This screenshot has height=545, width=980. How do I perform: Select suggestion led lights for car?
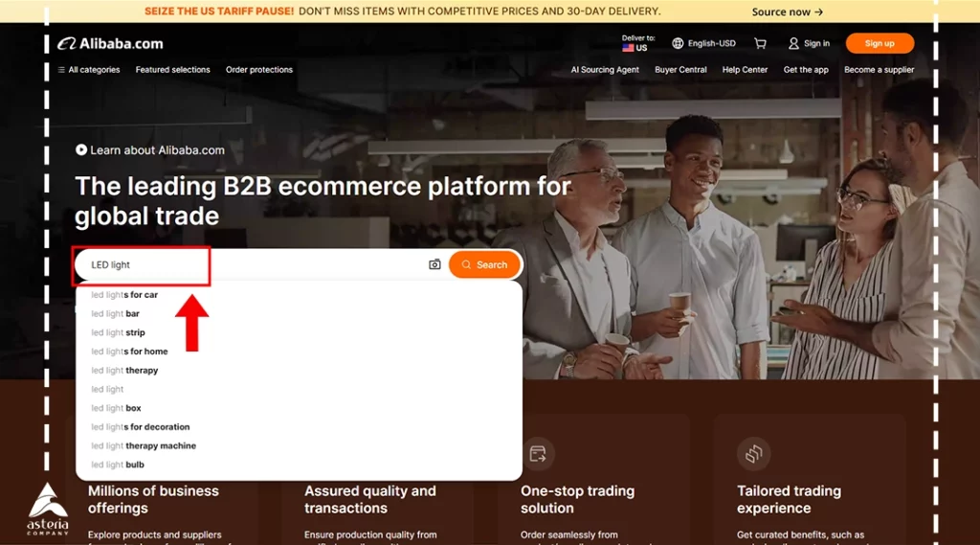299,295
